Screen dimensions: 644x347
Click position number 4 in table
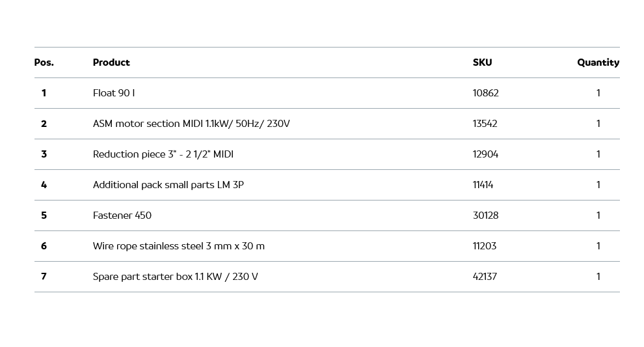[x=44, y=185]
